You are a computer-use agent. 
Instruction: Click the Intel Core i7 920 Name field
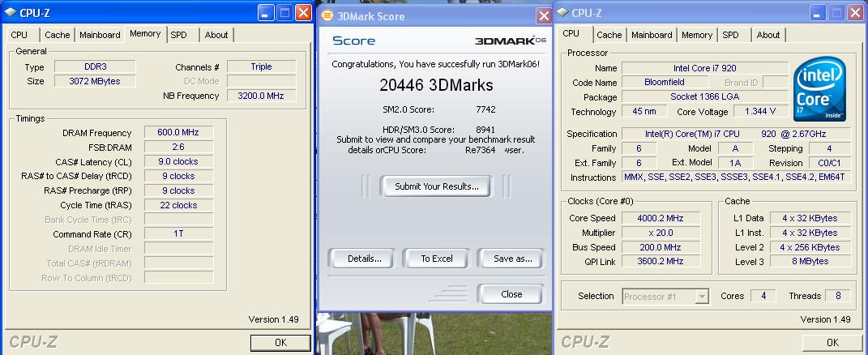[705, 68]
